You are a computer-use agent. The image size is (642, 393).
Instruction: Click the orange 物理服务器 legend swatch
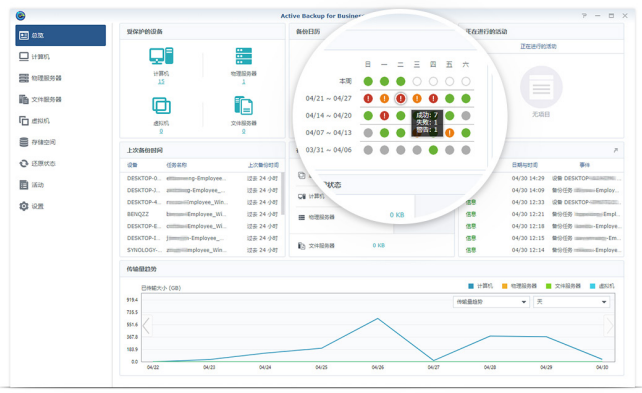click(x=504, y=286)
